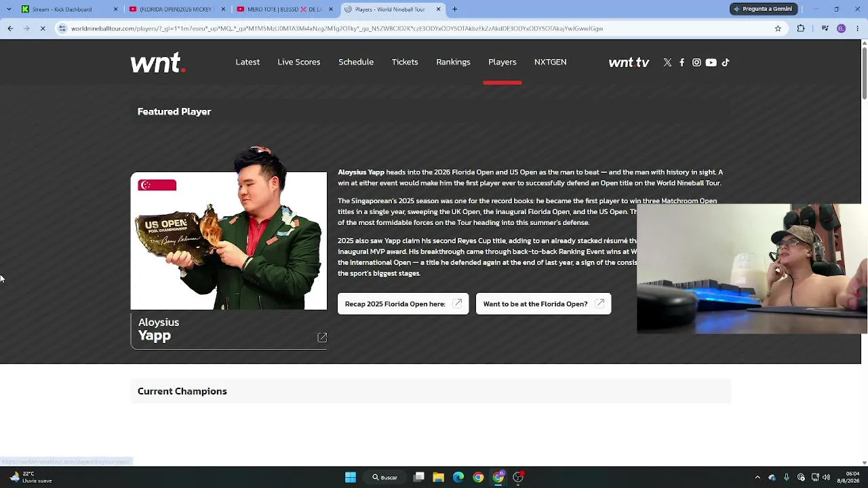Screen dimensions: 868x488
Task: Open the WNT X (Twitter) page
Action: pyautogui.click(x=667, y=62)
